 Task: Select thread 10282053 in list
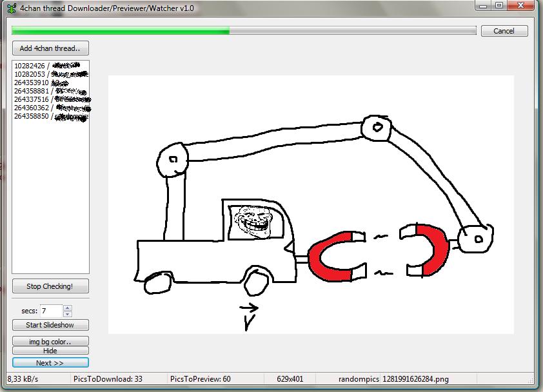50,74
